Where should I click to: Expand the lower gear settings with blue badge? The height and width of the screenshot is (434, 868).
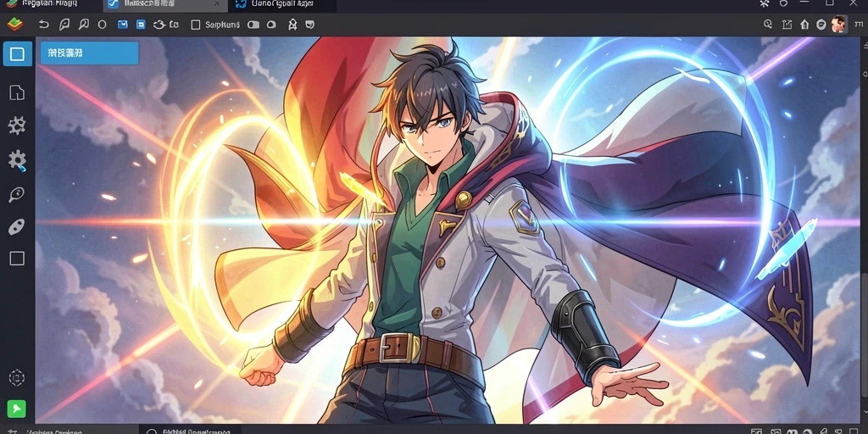(17, 160)
